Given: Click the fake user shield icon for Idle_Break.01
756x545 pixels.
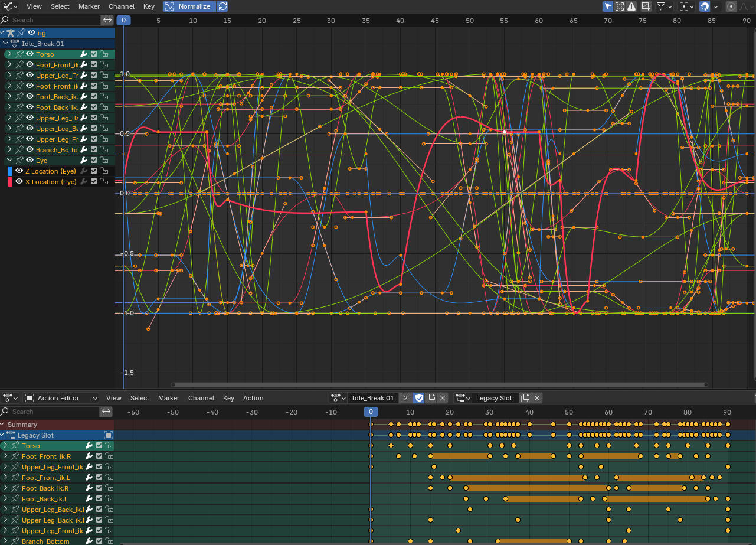Looking at the screenshot, I should coord(419,398).
